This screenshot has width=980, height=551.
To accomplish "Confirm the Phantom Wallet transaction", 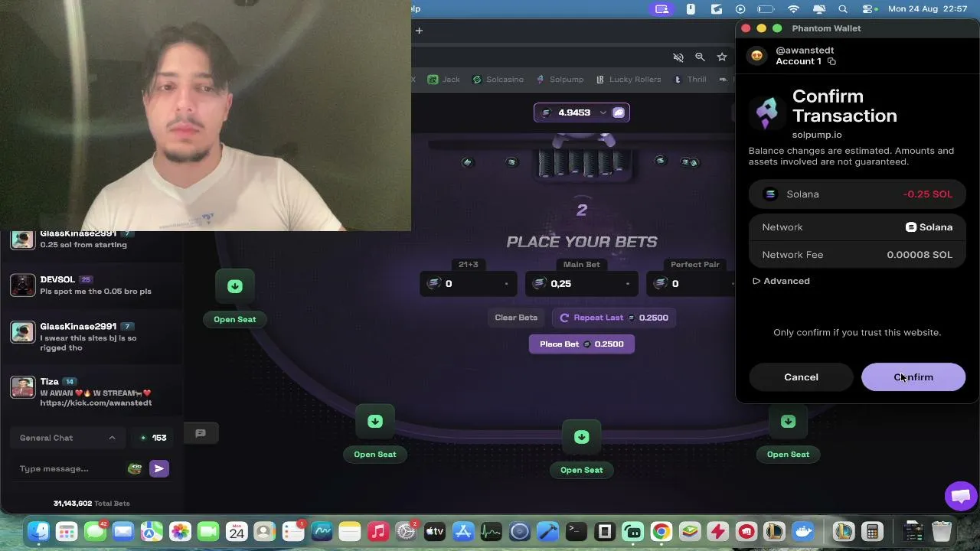I will [913, 377].
